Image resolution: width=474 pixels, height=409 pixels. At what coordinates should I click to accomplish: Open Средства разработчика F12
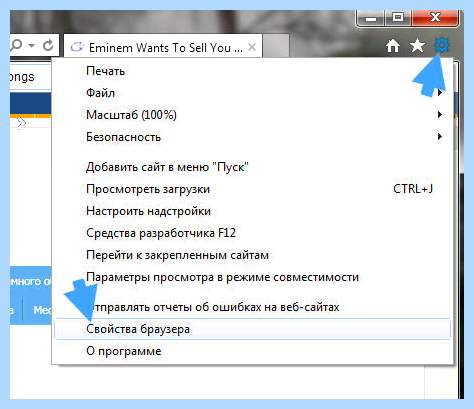coord(253,233)
